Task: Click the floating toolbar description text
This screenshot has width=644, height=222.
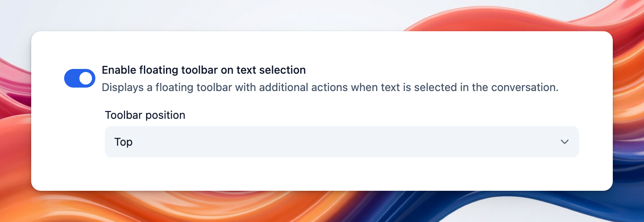Action: pyautogui.click(x=329, y=88)
